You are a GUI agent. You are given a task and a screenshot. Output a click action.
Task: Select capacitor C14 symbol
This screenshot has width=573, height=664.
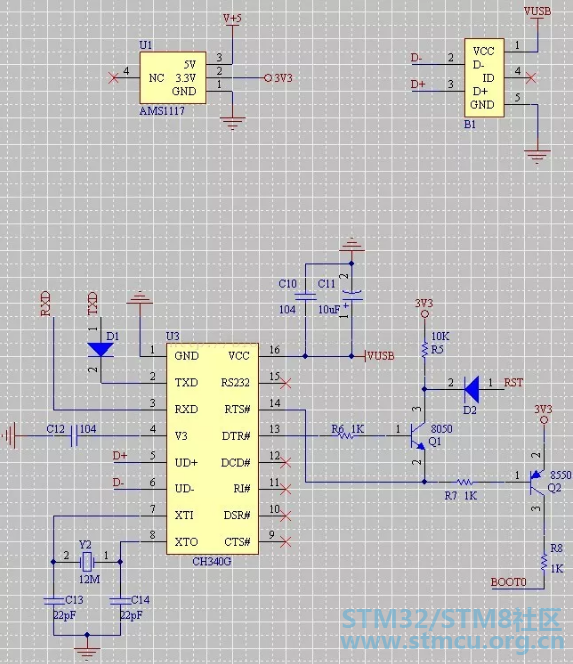coord(120,601)
